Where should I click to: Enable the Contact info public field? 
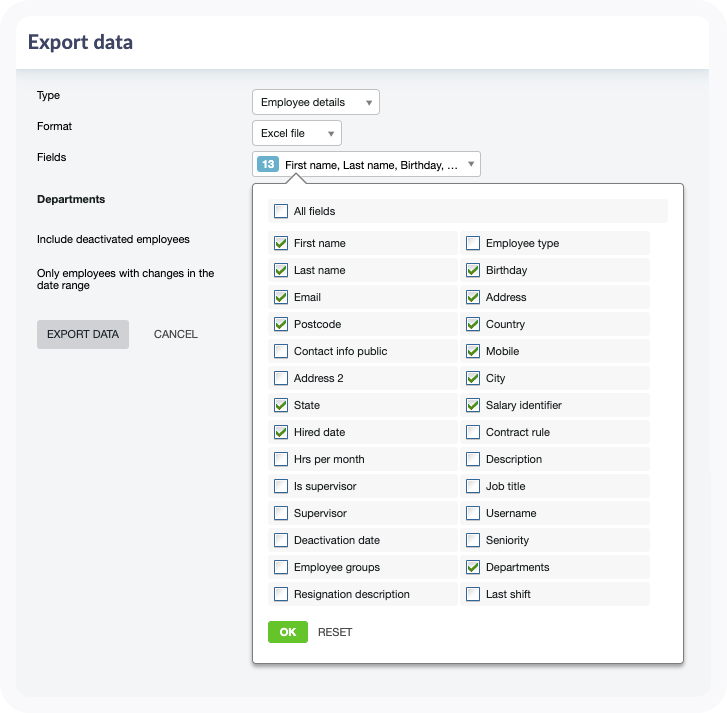tap(281, 351)
